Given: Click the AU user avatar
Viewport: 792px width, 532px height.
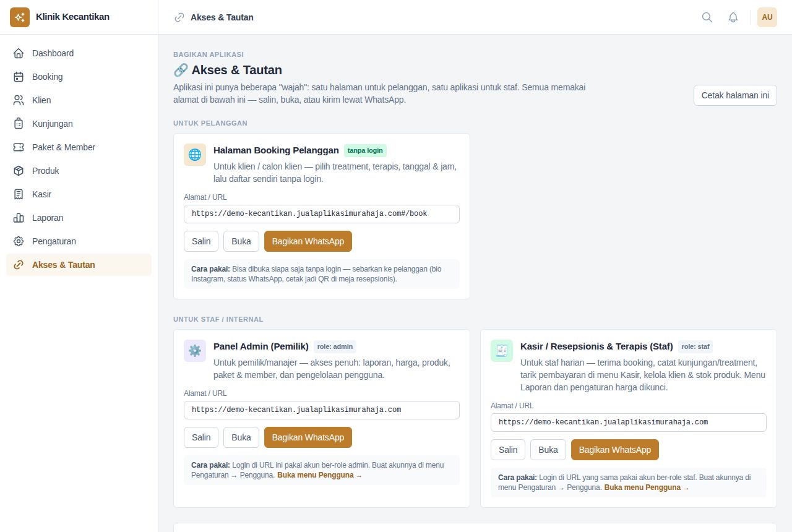Looking at the screenshot, I should pyautogui.click(x=767, y=17).
